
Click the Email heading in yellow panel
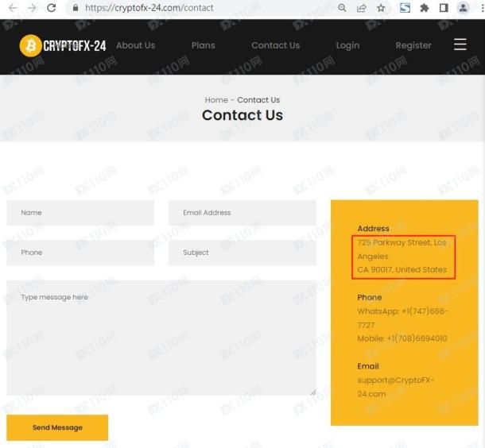(368, 366)
